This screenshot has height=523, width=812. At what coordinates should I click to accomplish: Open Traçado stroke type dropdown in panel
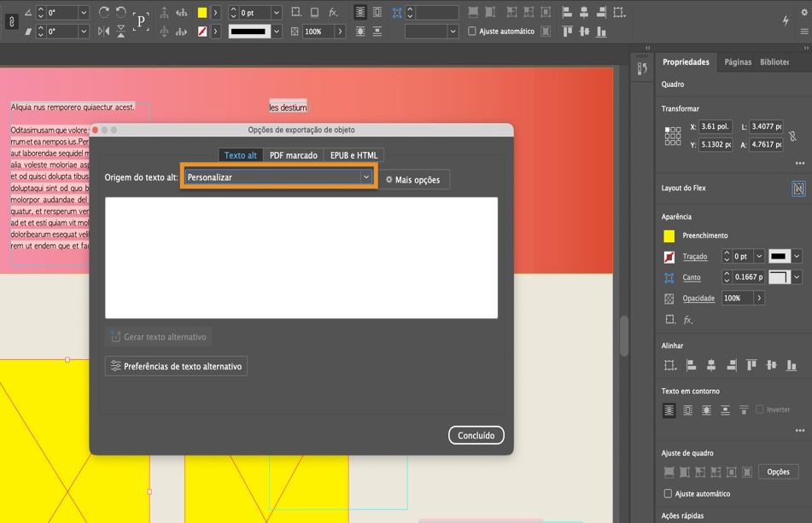pyautogui.click(x=797, y=256)
